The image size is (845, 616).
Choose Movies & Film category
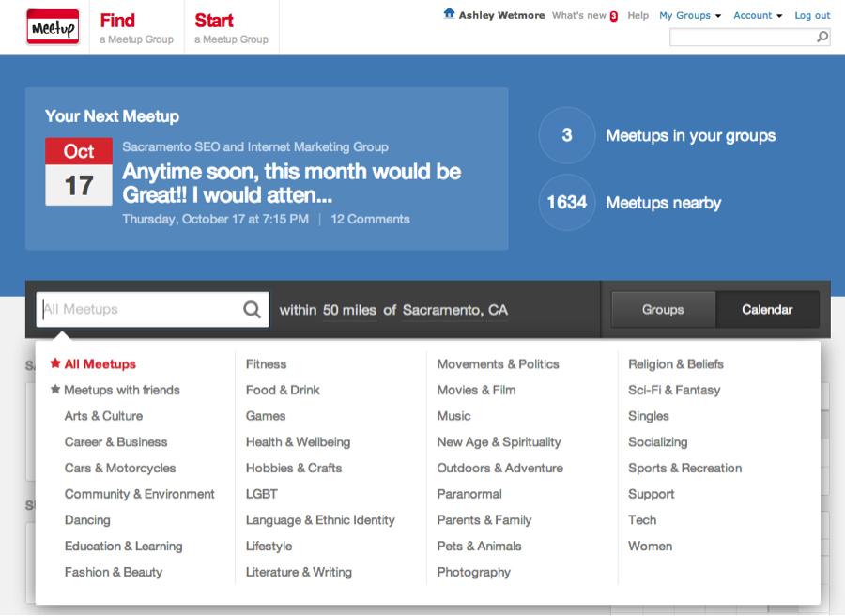tap(476, 390)
